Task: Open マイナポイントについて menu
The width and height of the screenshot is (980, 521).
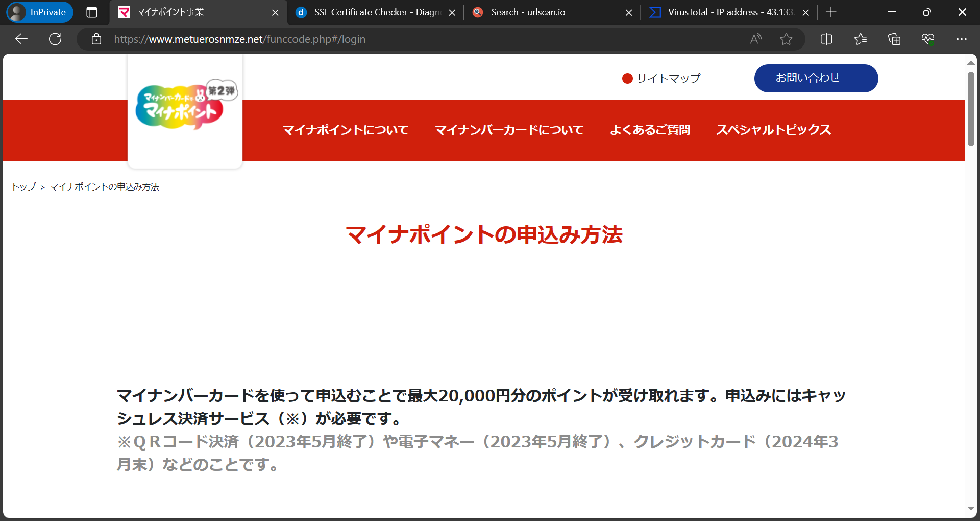Action: [x=346, y=130]
